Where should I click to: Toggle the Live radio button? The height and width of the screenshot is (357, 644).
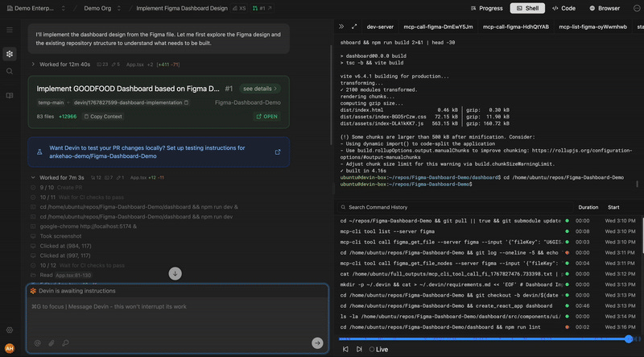tap(372, 349)
